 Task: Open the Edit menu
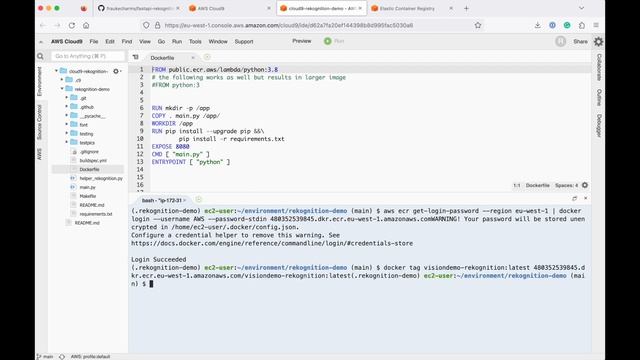point(110,42)
